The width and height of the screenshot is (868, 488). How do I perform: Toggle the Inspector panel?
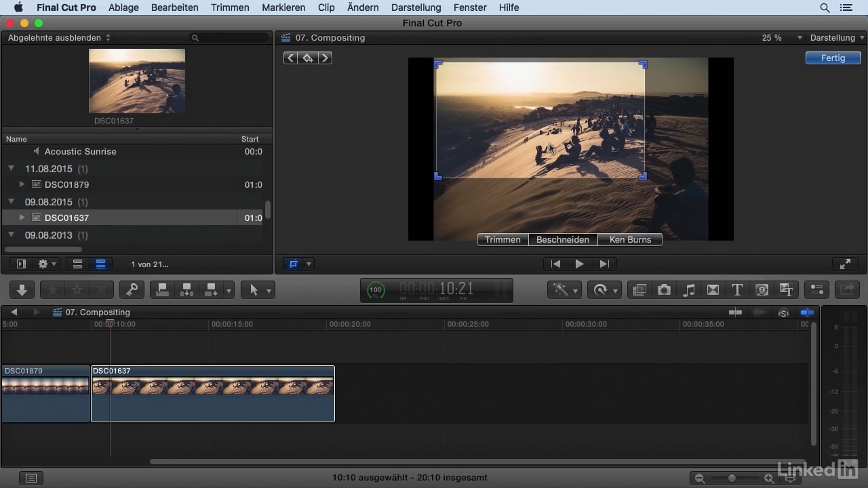(816, 290)
